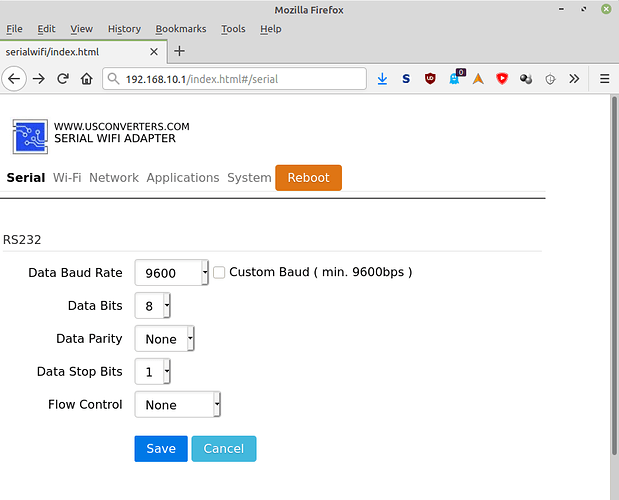Click the red shield play extension icon
Viewport: 619px width, 500px height.
point(502,79)
